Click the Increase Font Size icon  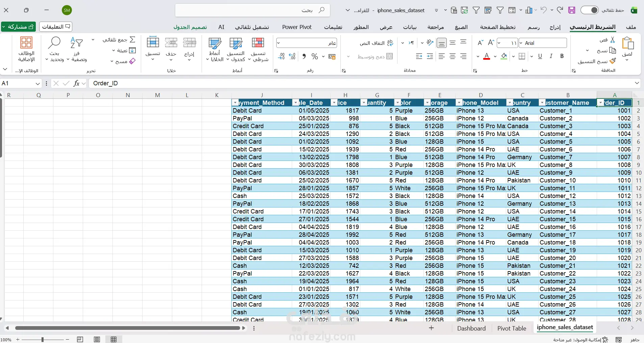coord(491,42)
